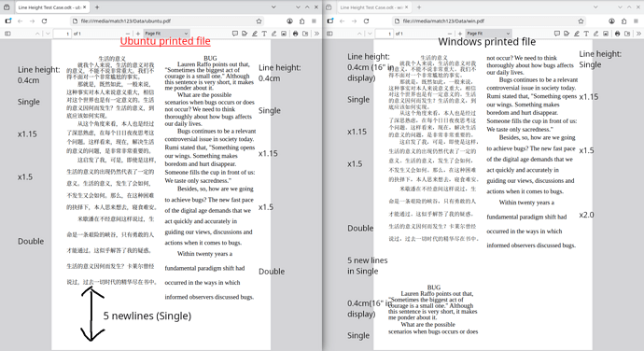
Task: Close the win Line Height Test Case tab
Action: pyautogui.click(x=407, y=7)
